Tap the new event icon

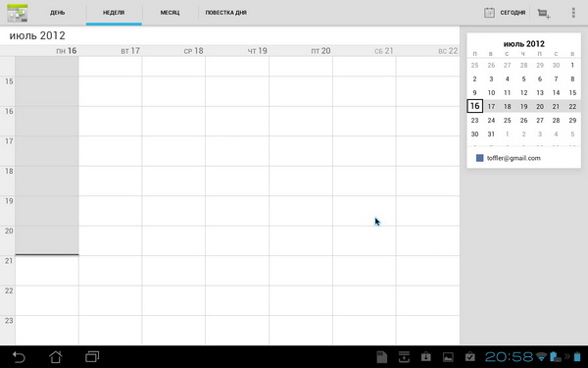[x=543, y=13]
